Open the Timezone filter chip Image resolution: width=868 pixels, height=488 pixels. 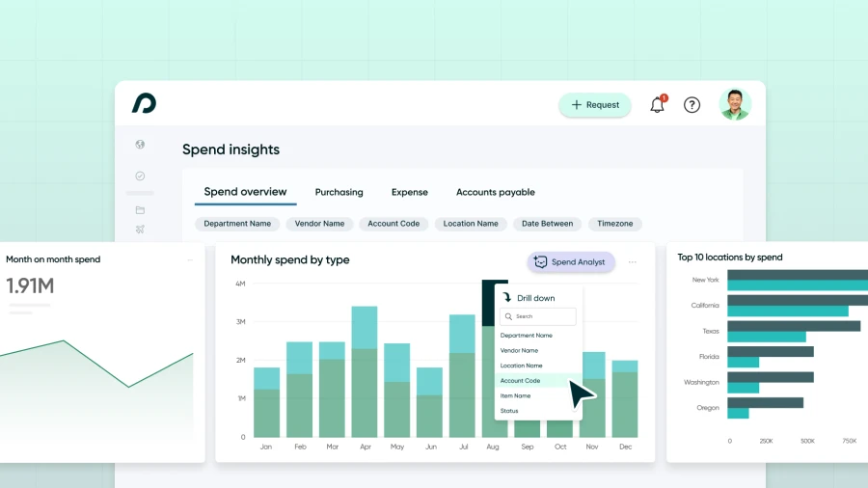[614, 224]
